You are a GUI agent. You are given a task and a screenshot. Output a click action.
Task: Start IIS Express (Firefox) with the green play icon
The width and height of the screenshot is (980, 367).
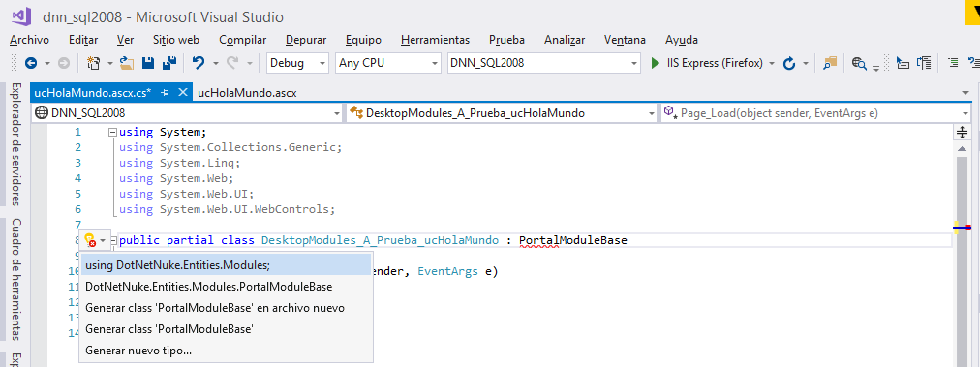[656, 63]
